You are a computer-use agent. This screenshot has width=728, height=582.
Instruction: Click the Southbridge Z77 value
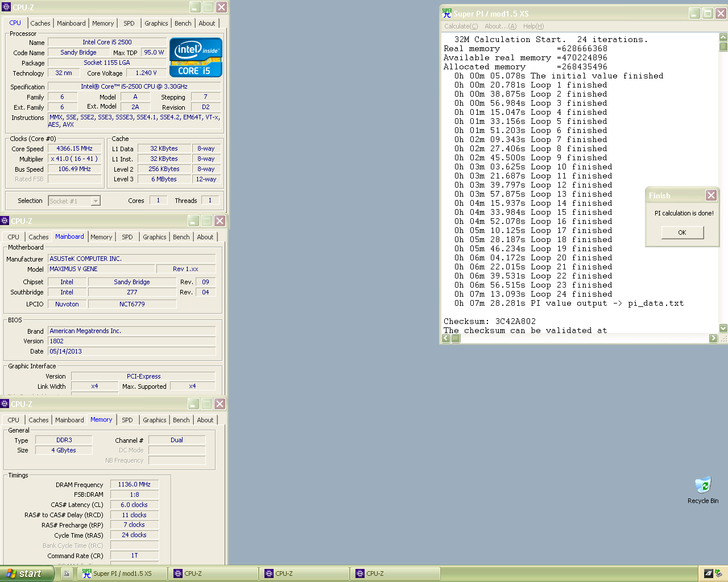pos(132,292)
